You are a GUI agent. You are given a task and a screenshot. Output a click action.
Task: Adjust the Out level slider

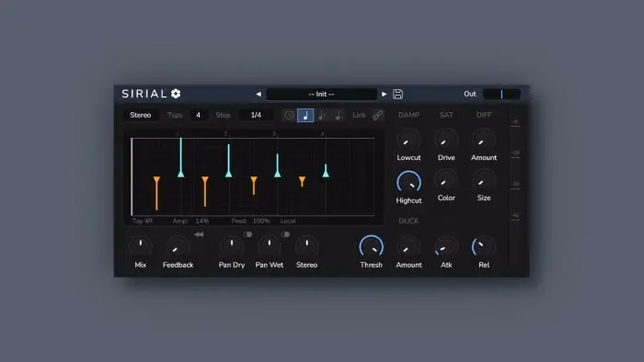501,95
